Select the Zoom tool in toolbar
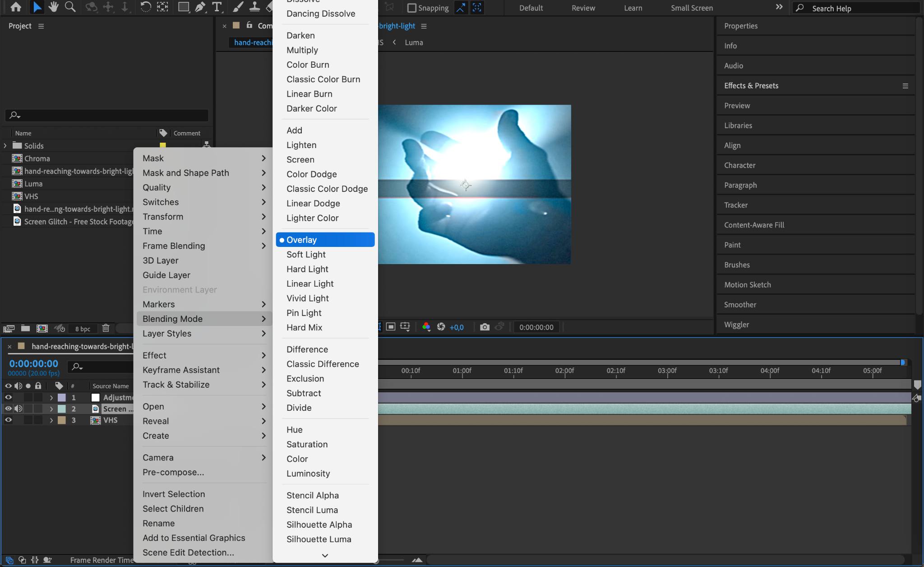This screenshot has height=567, width=924. pyautogui.click(x=70, y=7)
